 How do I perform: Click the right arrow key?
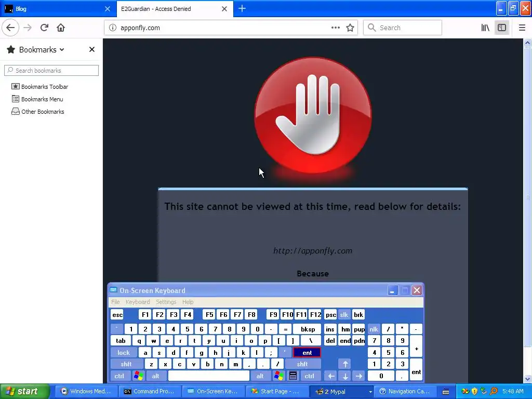click(x=358, y=376)
